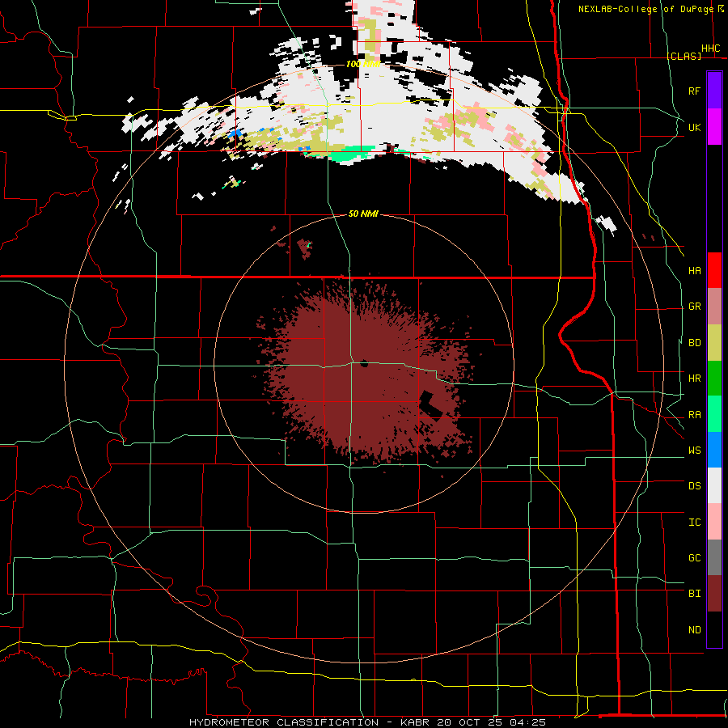Screen dimensions: 728x728
Task: Click the BI legend label
Action: [x=694, y=594]
